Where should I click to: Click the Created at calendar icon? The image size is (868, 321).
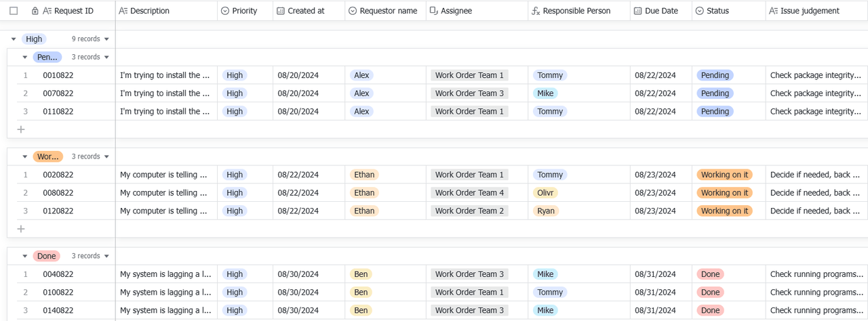click(x=280, y=11)
